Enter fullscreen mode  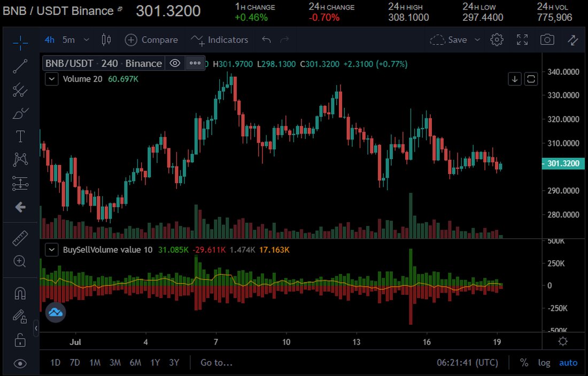coord(522,40)
